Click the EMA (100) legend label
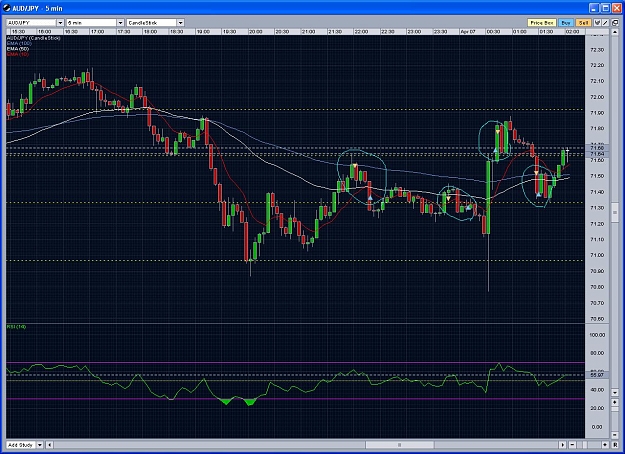This screenshot has height=454, width=625. click(20, 43)
